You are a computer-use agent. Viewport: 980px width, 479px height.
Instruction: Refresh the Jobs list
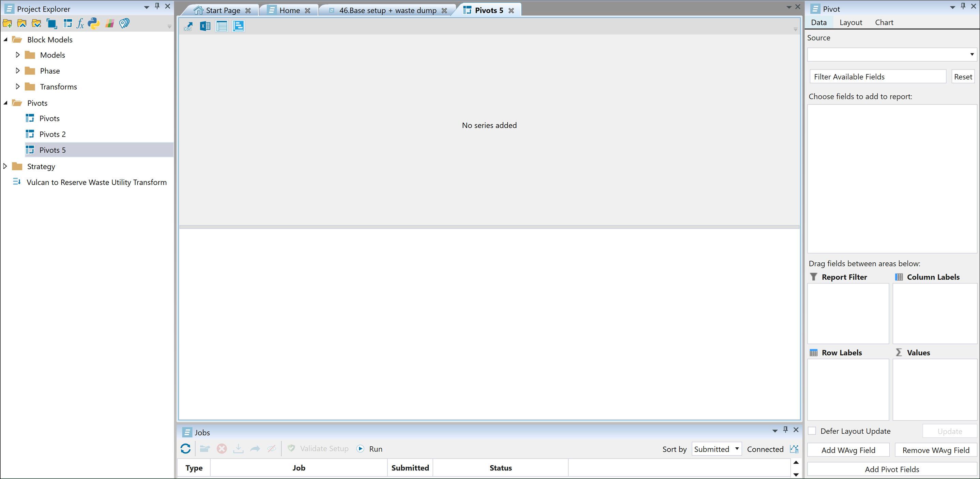point(186,449)
